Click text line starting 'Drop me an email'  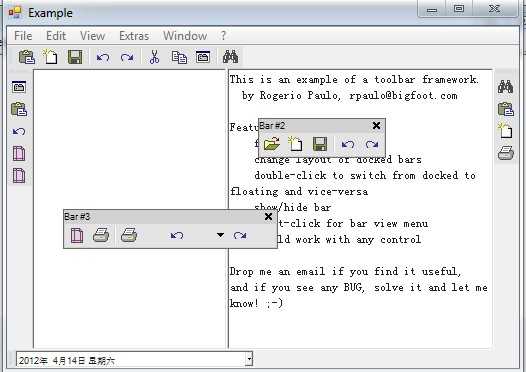[x=345, y=271]
